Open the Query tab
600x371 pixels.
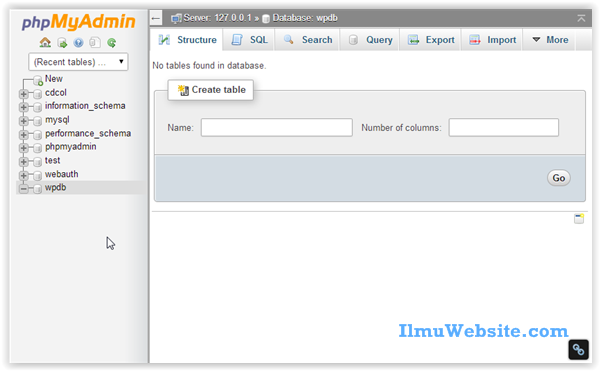pyautogui.click(x=370, y=40)
